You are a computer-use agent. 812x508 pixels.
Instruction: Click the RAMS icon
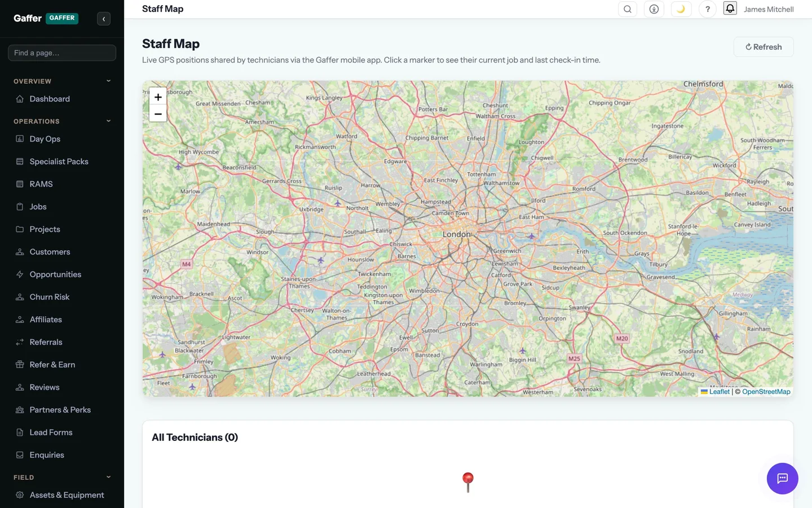(20, 184)
